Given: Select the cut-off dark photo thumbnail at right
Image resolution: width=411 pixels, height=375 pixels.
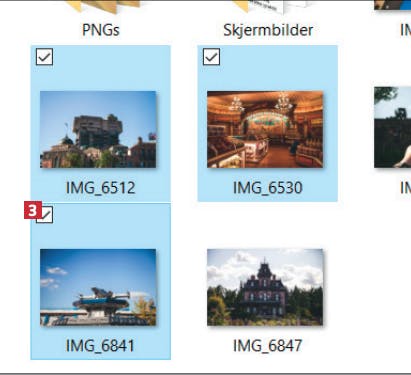Looking at the screenshot, I should (392, 127).
